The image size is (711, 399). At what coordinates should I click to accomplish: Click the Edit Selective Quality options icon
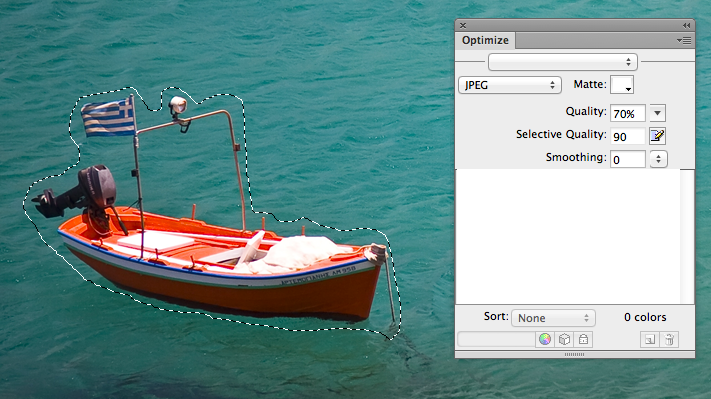(657, 136)
